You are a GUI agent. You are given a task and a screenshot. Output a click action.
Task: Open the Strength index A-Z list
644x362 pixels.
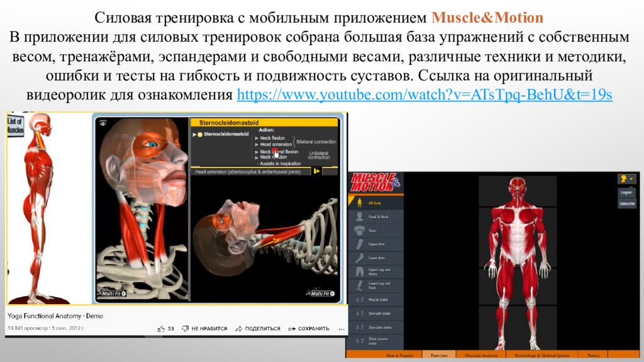376,314
